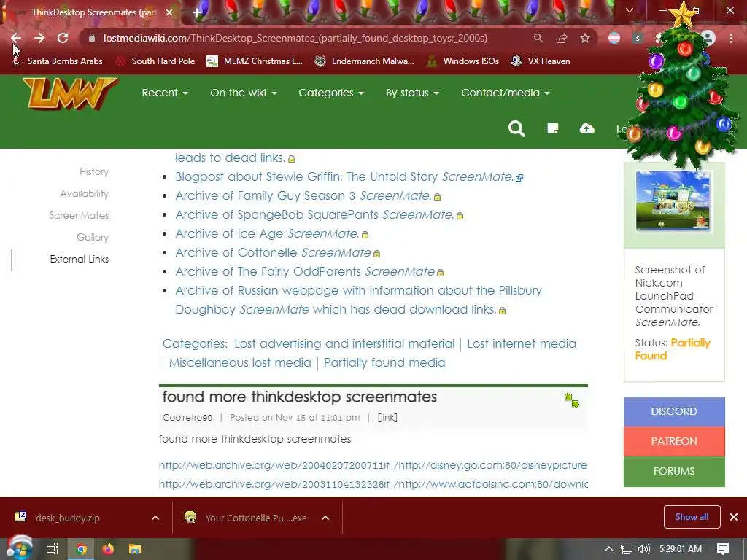Open Miscellaneous lost media category

pyautogui.click(x=239, y=363)
